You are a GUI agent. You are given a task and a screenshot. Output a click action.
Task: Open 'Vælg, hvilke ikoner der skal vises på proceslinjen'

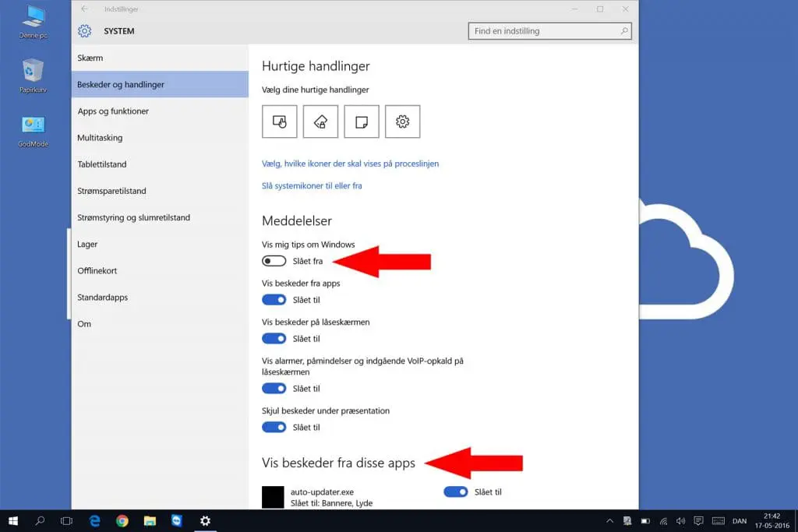coord(350,164)
